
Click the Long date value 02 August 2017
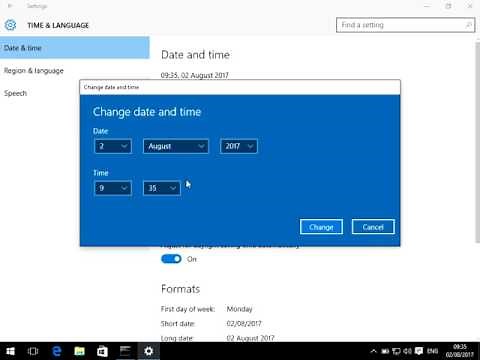click(x=250, y=338)
